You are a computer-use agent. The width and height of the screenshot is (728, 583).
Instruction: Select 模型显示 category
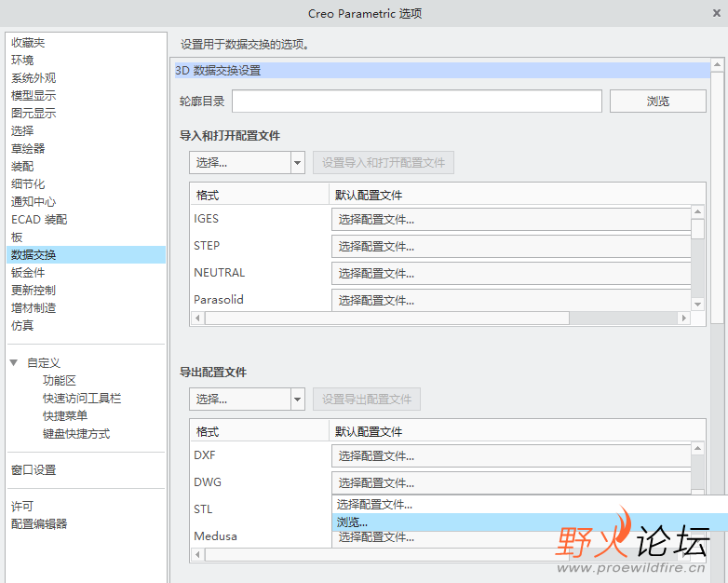click(34, 96)
